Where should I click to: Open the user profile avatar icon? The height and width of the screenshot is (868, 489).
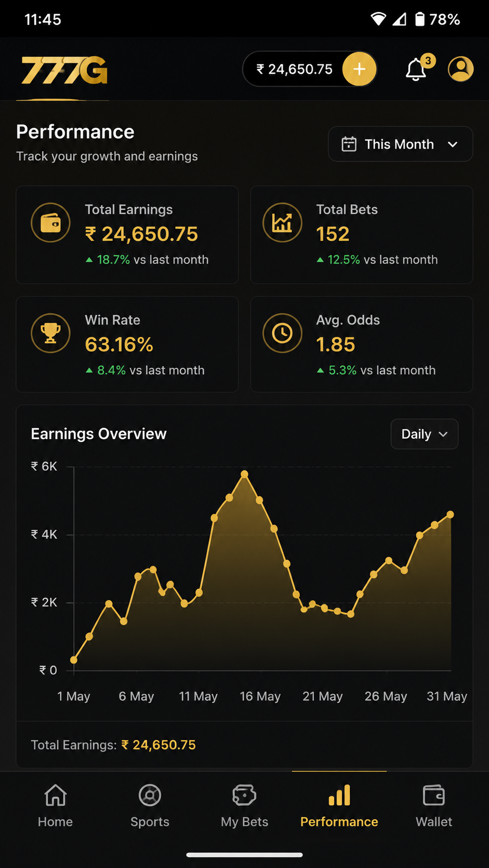460,69
